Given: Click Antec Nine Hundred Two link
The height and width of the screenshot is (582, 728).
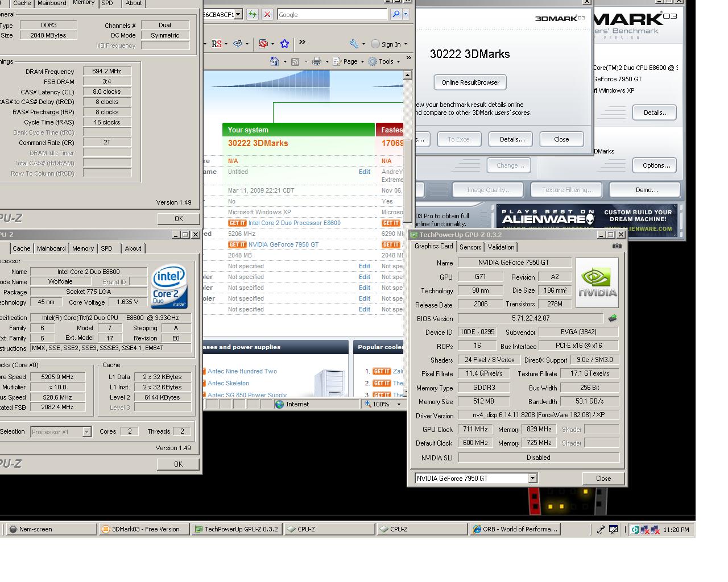Looking at the screenshot, I should pos(242,371).
